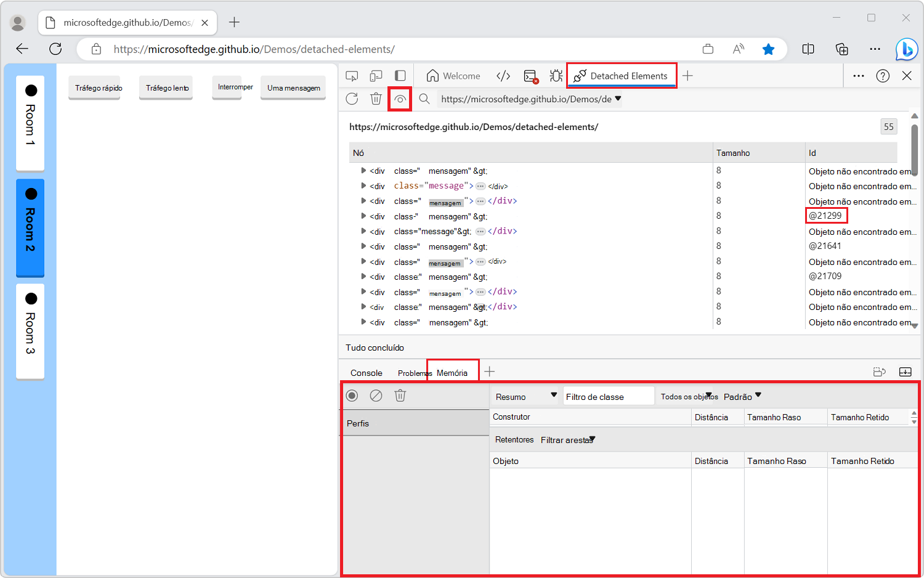Click the site lock icon in the address bar
The image size is (924, 578).
point(96,49)
